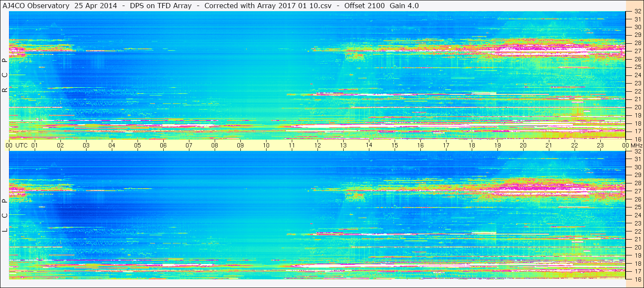644x288 pixels.
Task: Click 25 MHz label of RCP panel
Action: pos(637,67)
